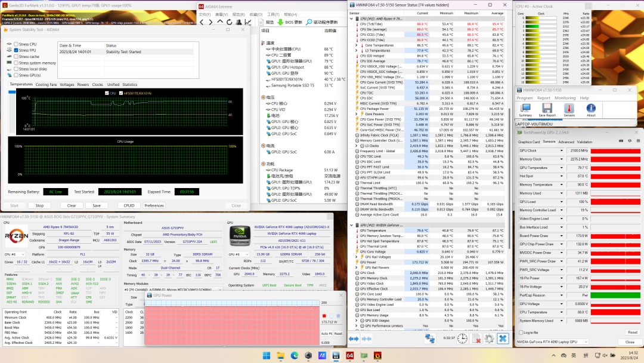Switch to the Cooling Fans tab
This screenshot has width=644, height=363.
click(x=46, y=85)
